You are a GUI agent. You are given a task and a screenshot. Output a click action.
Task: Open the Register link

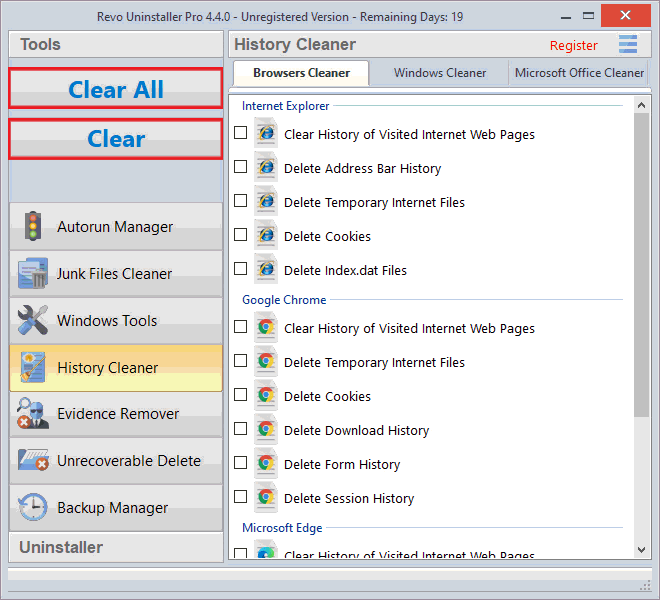573,45
